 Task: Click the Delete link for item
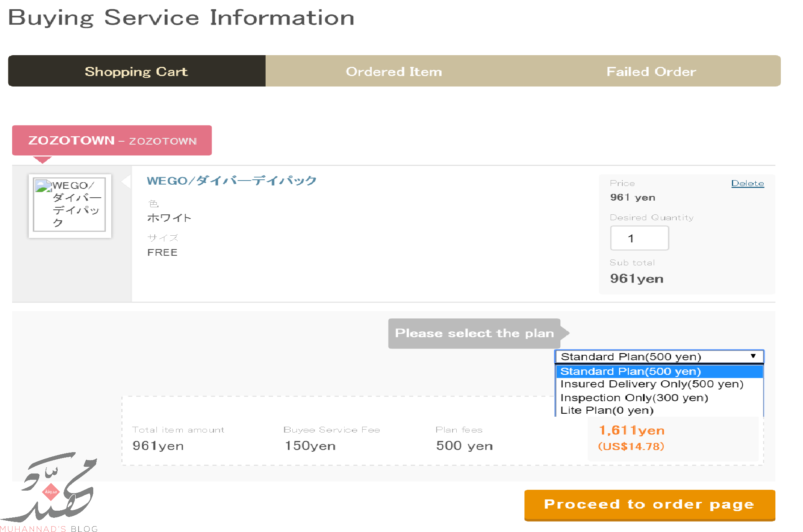click(747, 183)
